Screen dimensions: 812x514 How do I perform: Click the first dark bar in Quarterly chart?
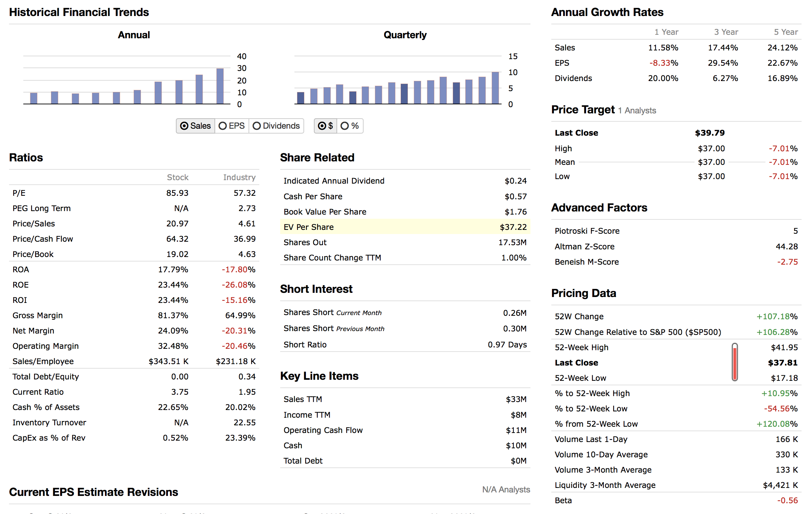click(x=300, y=98)
